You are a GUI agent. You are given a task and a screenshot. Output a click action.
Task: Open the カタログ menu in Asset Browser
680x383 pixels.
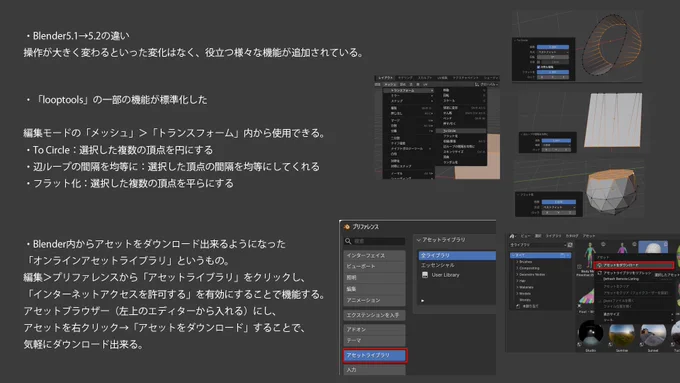(x=572, y=236)
